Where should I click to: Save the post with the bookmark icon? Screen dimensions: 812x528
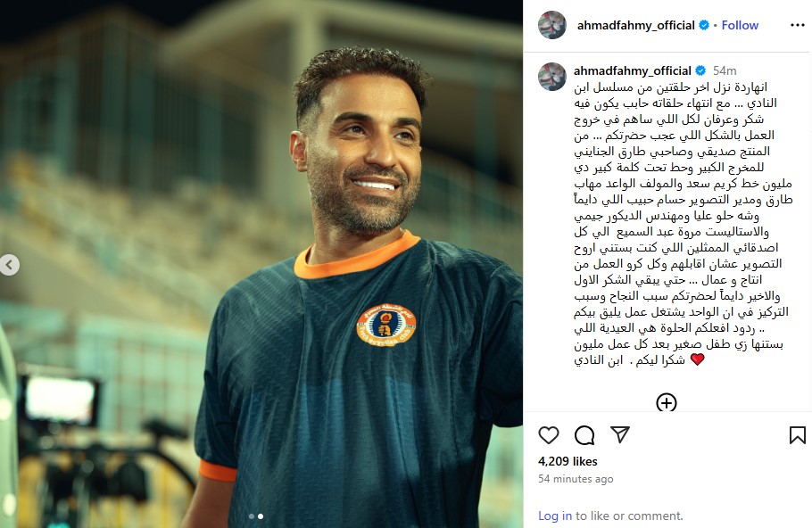point(798,435)
